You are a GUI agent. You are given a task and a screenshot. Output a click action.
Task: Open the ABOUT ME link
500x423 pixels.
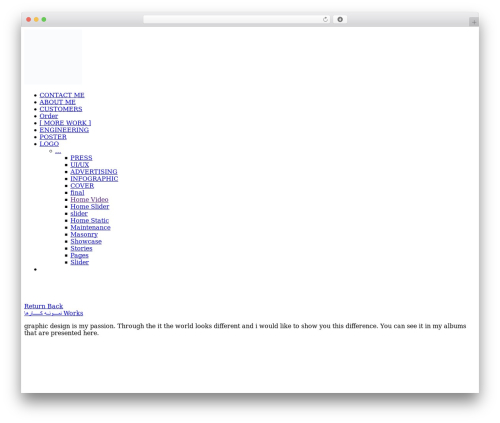[57, 102]
